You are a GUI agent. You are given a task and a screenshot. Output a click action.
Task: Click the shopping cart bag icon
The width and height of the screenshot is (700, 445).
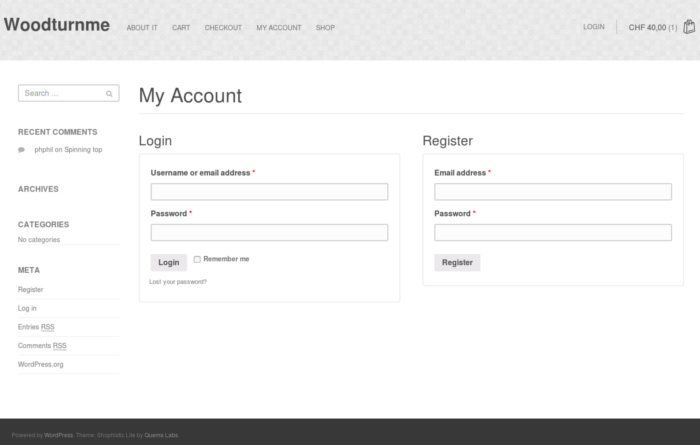(689, 27)
